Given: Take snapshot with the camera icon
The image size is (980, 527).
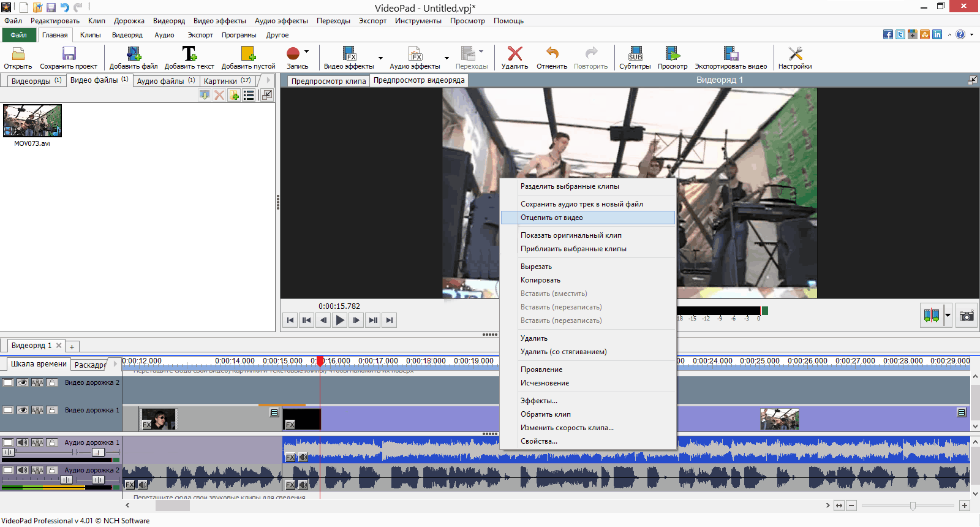Looking at the screenshot, I should tap(967, 316).
